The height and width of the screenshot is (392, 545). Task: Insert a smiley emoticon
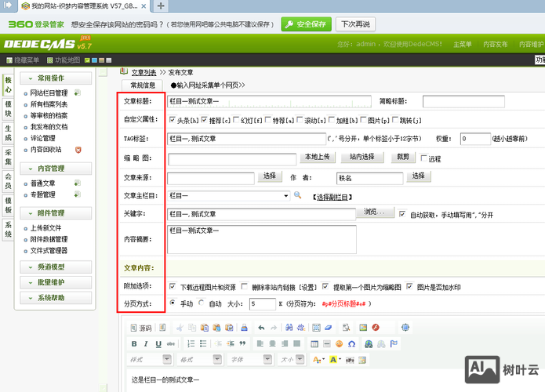pyautogui.click(x=340, y=343)
